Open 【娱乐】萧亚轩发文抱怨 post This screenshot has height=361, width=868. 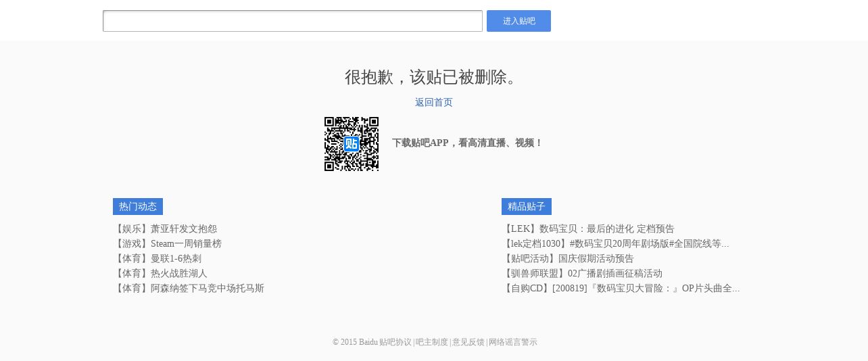[x=165, y=228]
